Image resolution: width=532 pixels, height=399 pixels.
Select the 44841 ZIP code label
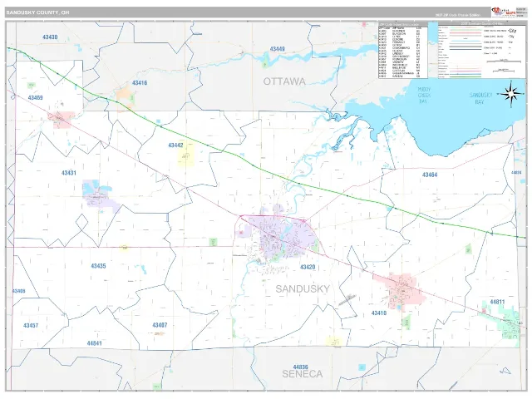pyautogui.click(x=94, y=343)
